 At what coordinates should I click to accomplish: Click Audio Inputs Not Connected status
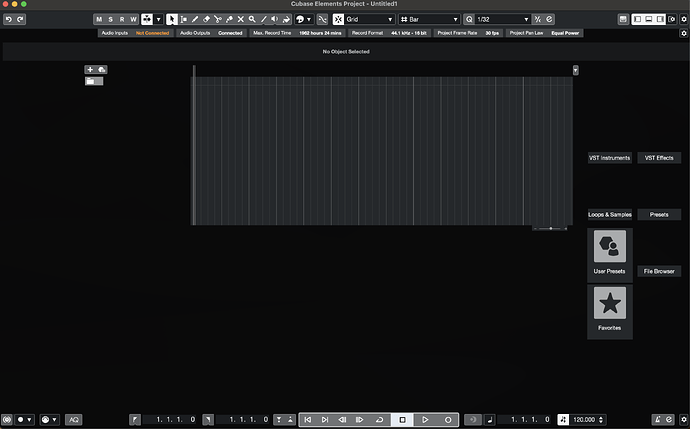(x=136, y=33)
